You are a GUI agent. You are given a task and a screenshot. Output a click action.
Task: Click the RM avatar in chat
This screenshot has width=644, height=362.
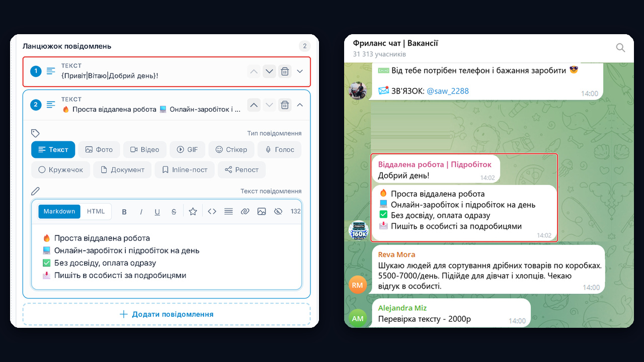[358, 285]
